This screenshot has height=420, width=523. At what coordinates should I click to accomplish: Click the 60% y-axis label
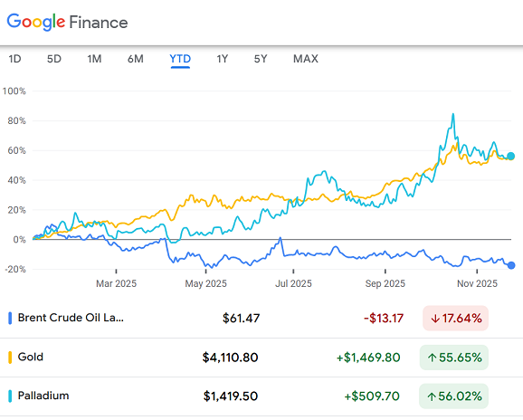click(x=16, y=150)
